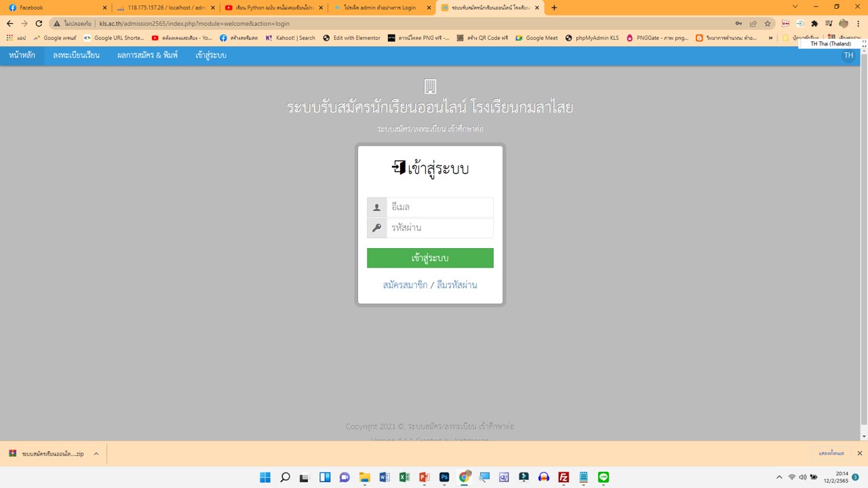This screenshot has height=488, width=868.
Task: Close the downloads bar
Action: pyautogui.click(x=859, y=453)
